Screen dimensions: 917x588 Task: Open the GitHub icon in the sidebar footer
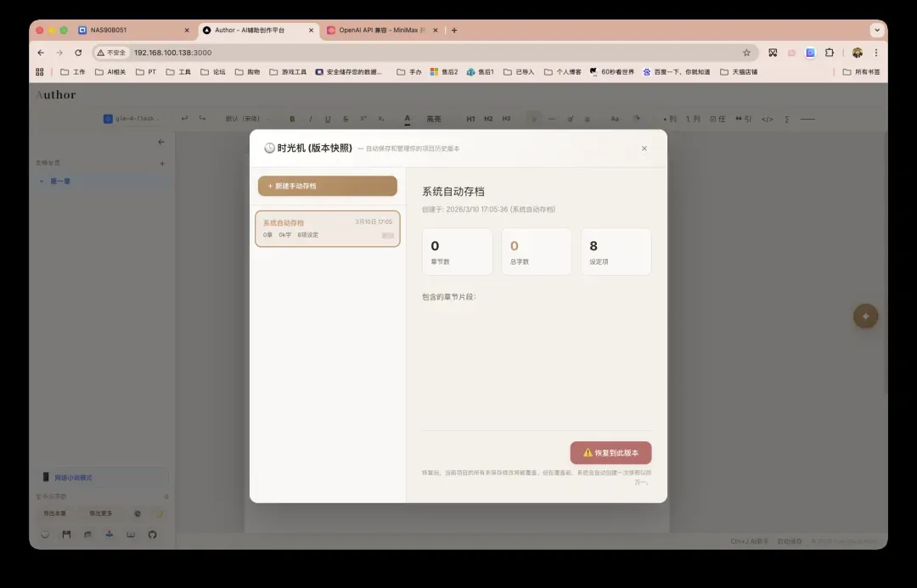[153, 535]
